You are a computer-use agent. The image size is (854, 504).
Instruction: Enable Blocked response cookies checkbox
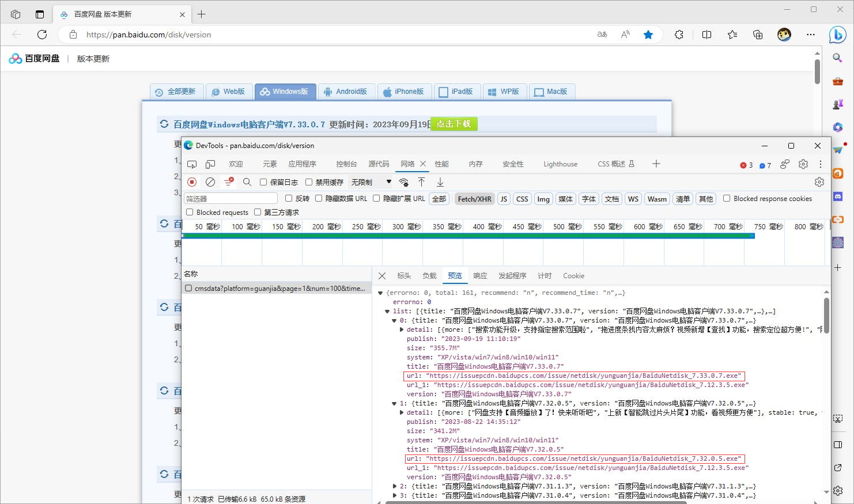[727, 198]
